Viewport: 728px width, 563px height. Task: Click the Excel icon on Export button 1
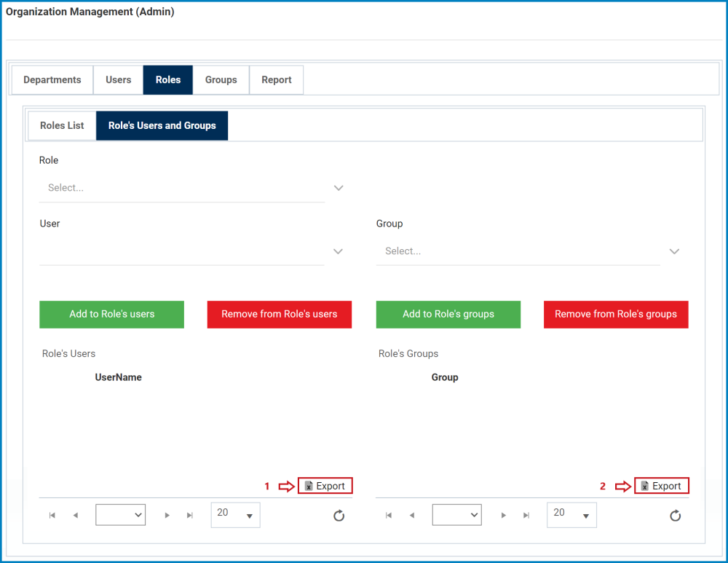pos(309,486)
